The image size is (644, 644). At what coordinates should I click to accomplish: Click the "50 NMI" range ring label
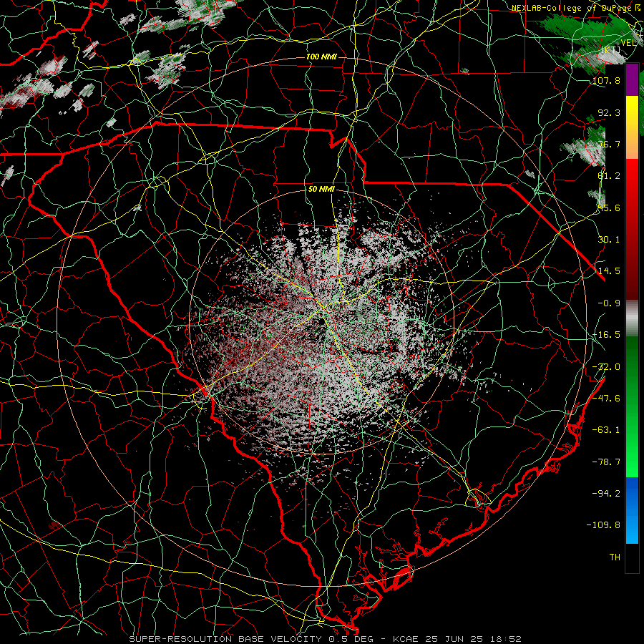(x=321, y=189)
